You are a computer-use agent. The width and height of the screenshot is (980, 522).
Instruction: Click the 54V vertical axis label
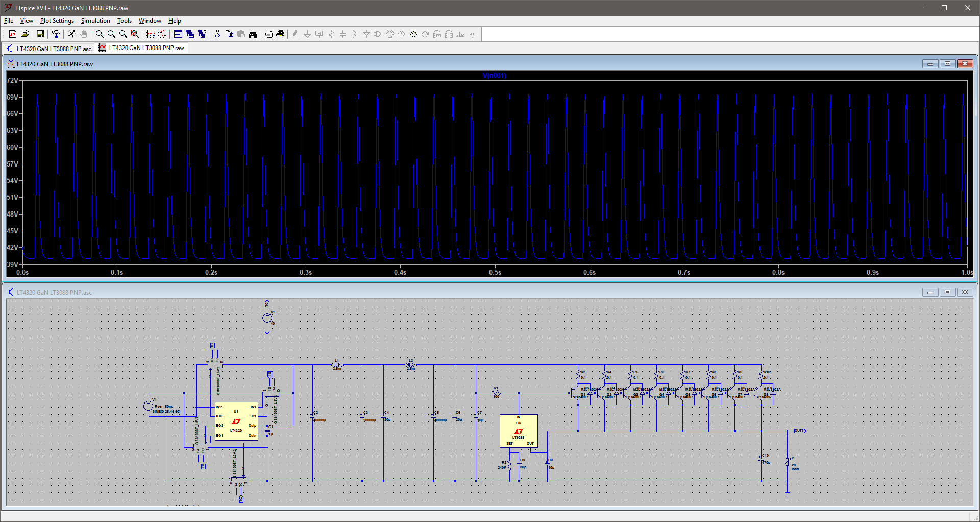click(12, 180)
